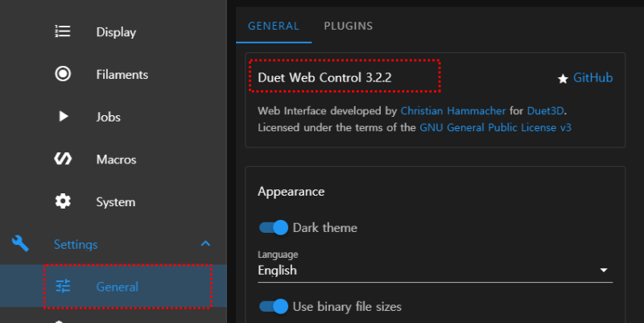Open the Christian Hammacher link
Screen dimensions: 644x323
(453, 110)
